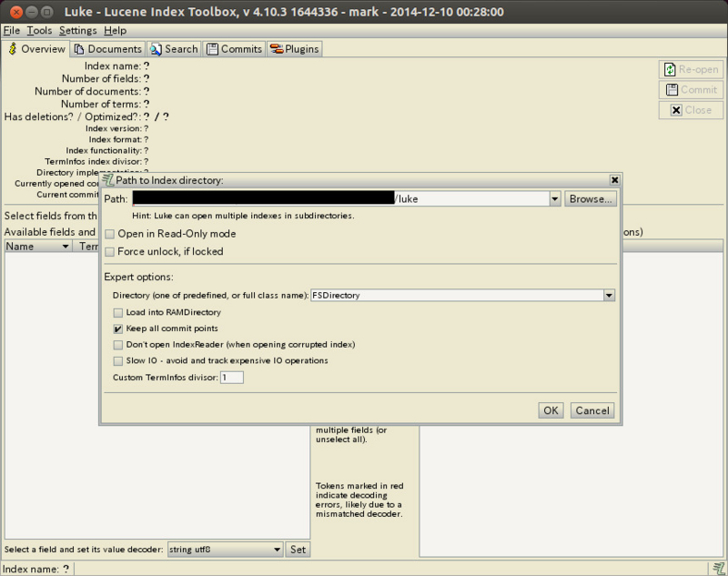This screenshot has width=728, height=576.
Task: Uncheck Keep all commit points
Action: (118, 328)
